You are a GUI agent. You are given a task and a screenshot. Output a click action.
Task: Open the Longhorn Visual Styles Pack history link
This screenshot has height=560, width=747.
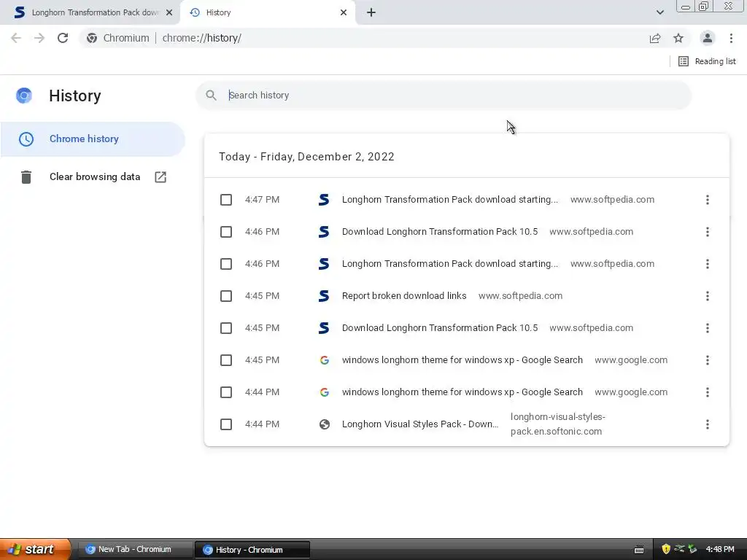pyautogui.click(x=420, y=424)
